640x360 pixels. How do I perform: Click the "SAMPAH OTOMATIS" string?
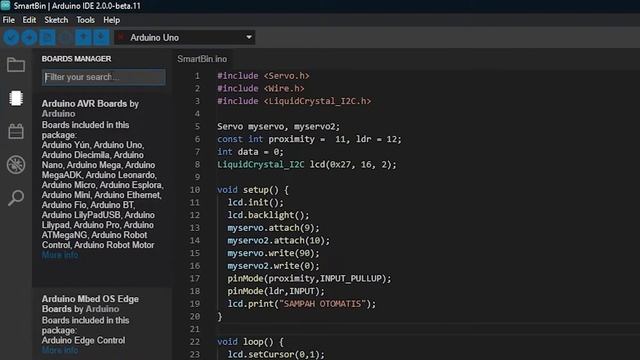(322, 303)
